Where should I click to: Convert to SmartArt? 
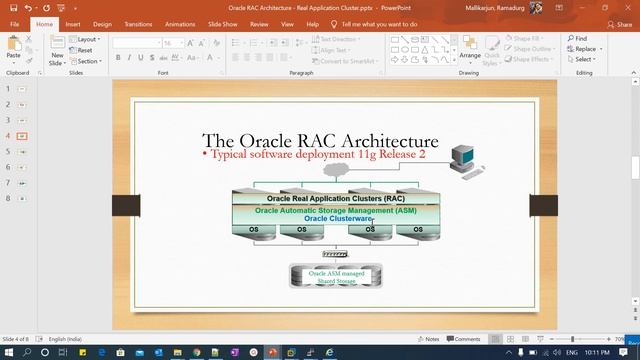(345, 61)
